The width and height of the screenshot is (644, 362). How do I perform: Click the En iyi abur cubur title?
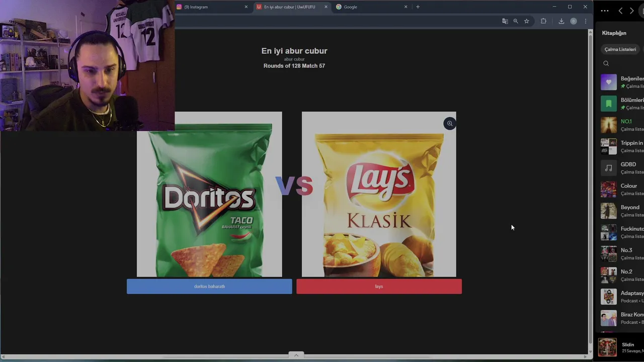[294, 51]
